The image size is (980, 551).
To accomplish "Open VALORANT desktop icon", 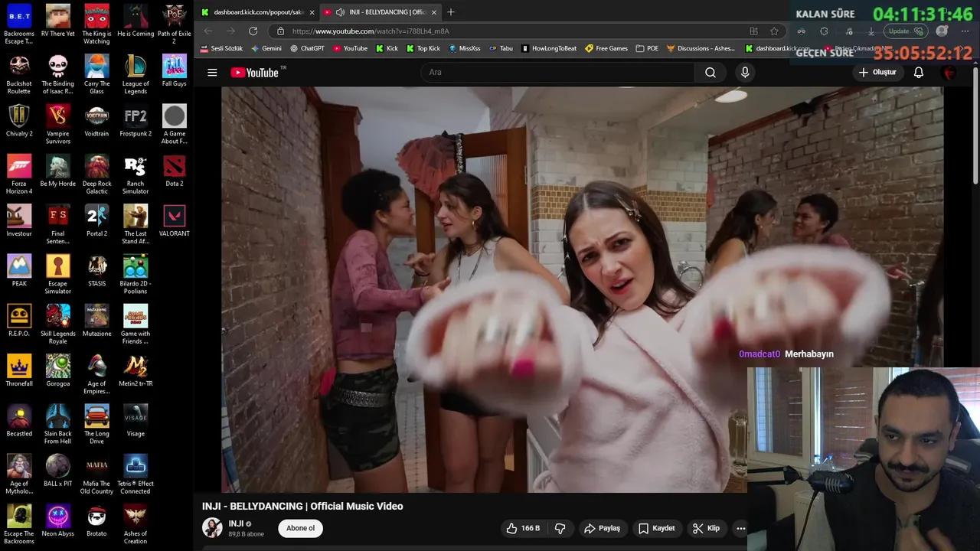I will (175, 220).
